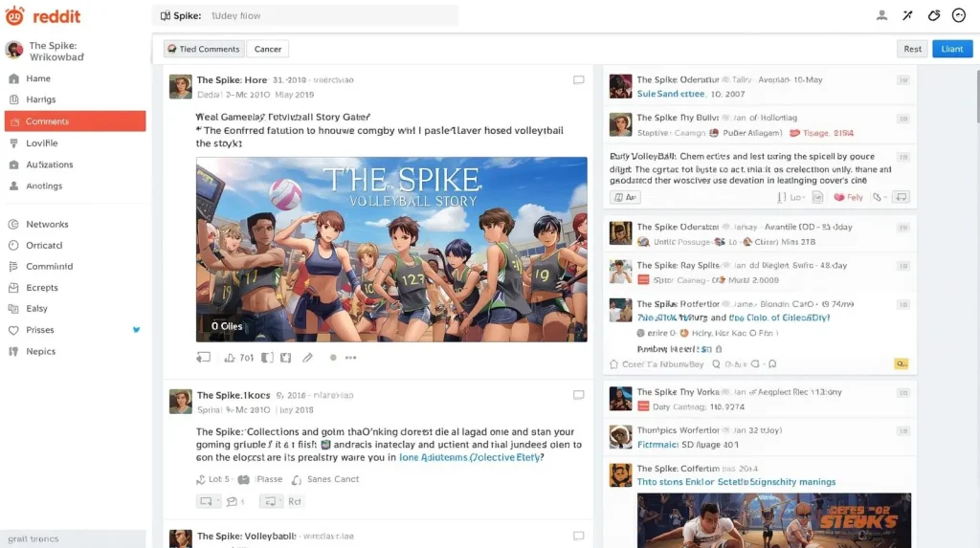Click the Nepics sidebar icon
The width and height of the screenshot is (980, 548).
click(x=13, y=351)
